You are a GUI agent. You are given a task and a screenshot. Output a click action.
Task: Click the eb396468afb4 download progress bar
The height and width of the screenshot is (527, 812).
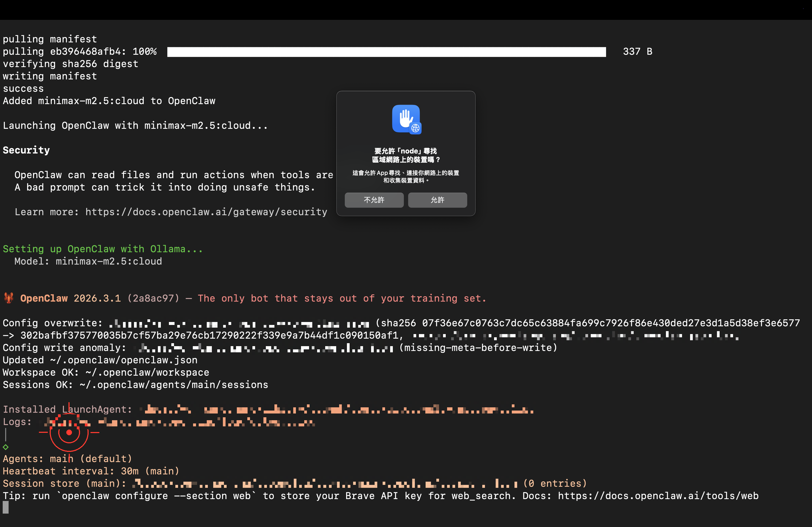386,52
